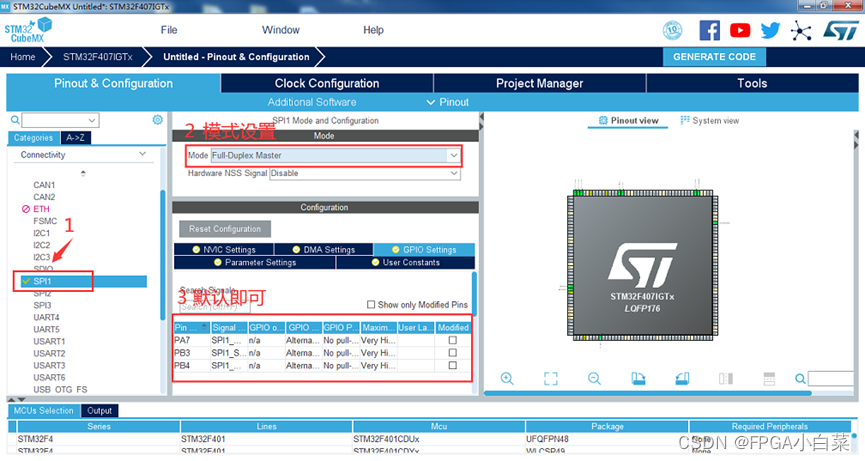Screen dimensions: 865x461
Task: Open the Output tab
Action: tap(99, 411)
